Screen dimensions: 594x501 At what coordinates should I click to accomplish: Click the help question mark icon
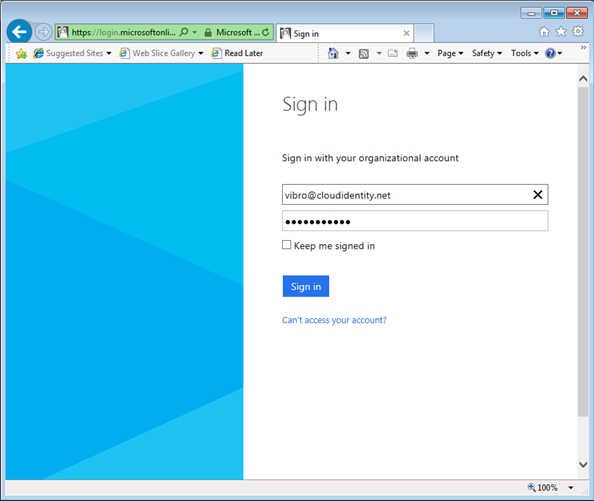550,53
